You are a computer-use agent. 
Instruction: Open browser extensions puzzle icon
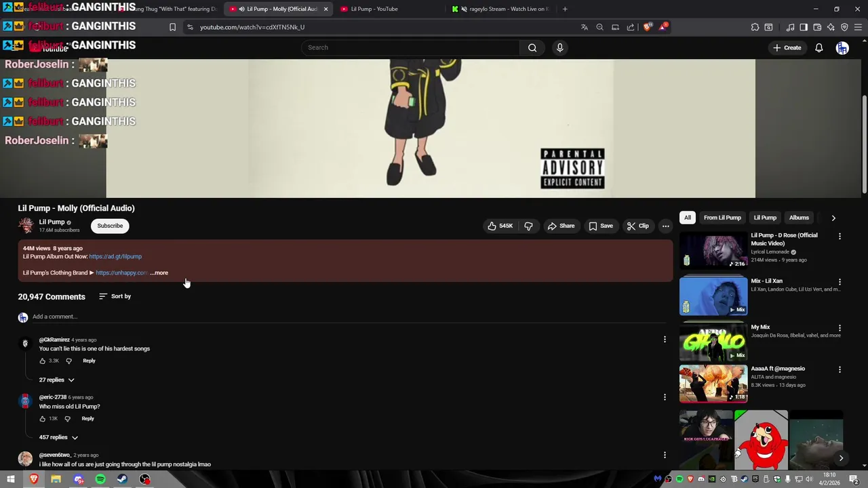[755, 27]
